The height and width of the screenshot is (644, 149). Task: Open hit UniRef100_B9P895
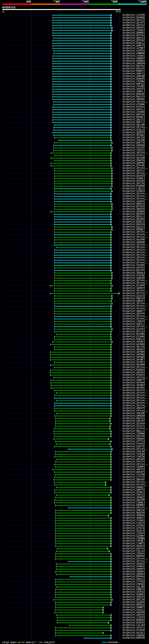point(134,638)
